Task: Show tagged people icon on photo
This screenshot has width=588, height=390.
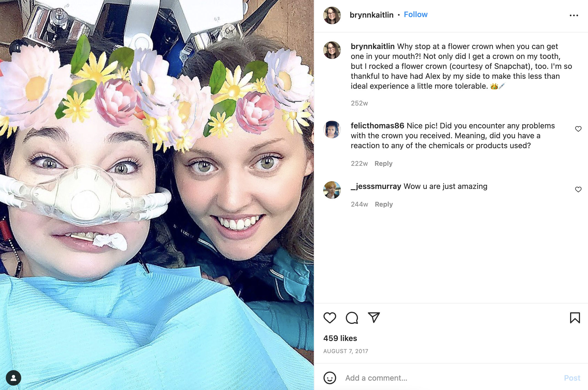Action: 14,378
